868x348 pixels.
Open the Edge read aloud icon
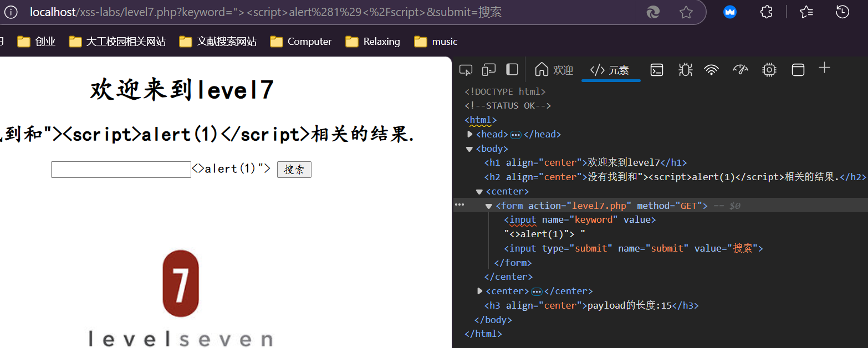653,12
